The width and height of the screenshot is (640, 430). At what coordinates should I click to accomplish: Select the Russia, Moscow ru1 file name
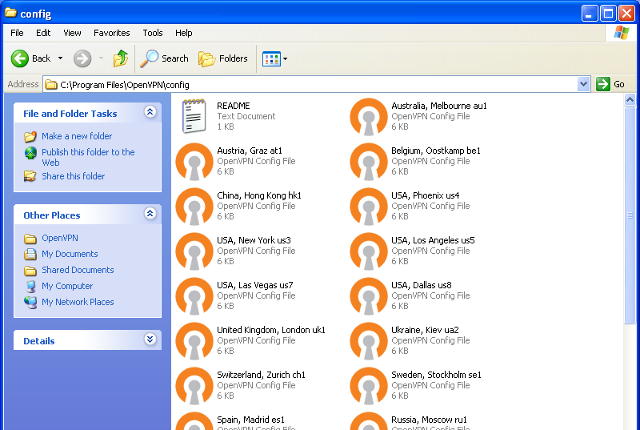429,420
